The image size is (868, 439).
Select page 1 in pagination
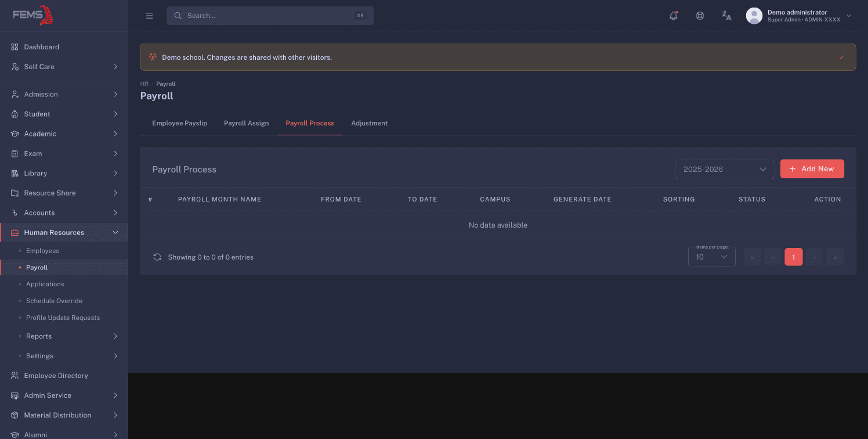(794, 257)
